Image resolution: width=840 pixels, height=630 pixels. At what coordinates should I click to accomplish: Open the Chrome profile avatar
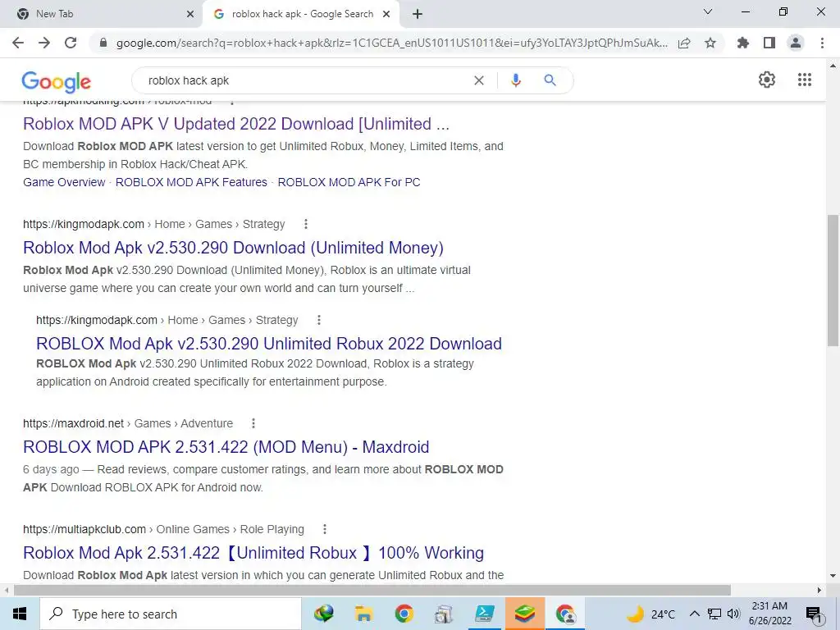(x=796, y=43)
